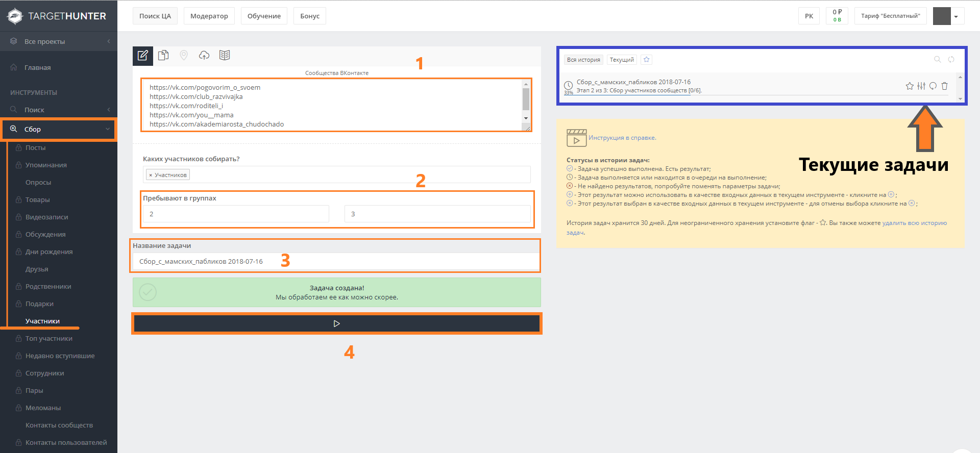Image resolution: width=980 pixels, height=453 pixels.
Task: Open Родственники in sidebar
Action: (48, 286)
